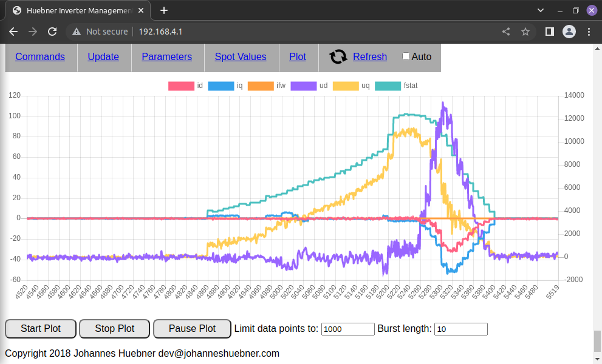Switch to Spot Values section

[x=240, y=57]
